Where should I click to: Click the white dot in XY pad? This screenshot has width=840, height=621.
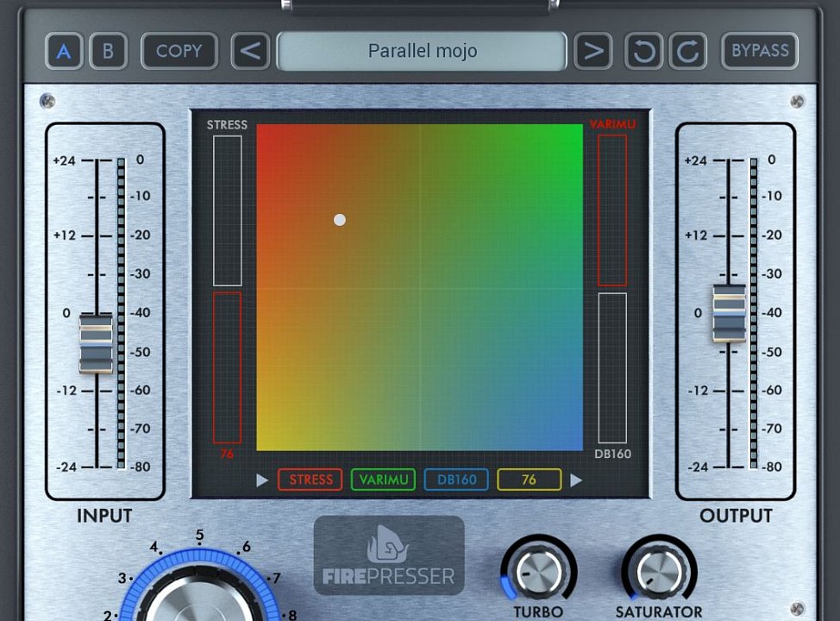(340, 220)
